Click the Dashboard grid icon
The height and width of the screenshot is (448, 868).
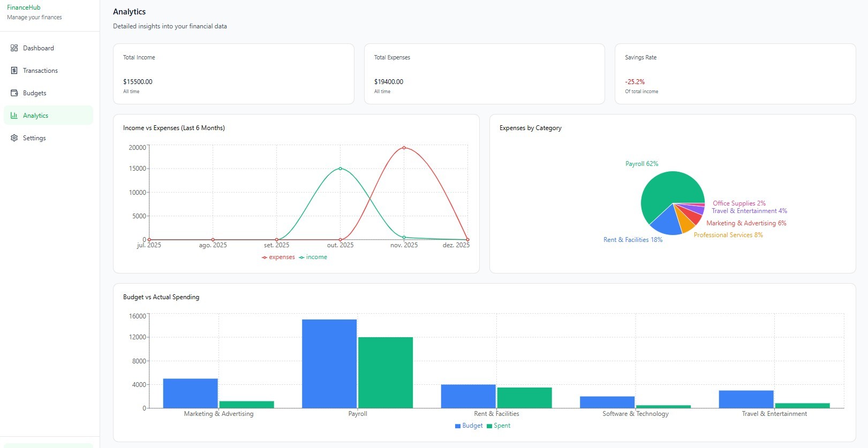pos(14,48)
